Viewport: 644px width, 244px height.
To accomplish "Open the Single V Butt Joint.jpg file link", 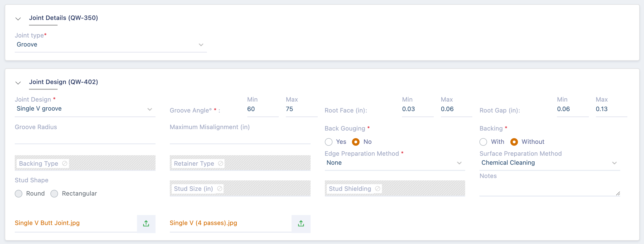I will (x=47, y=223).
